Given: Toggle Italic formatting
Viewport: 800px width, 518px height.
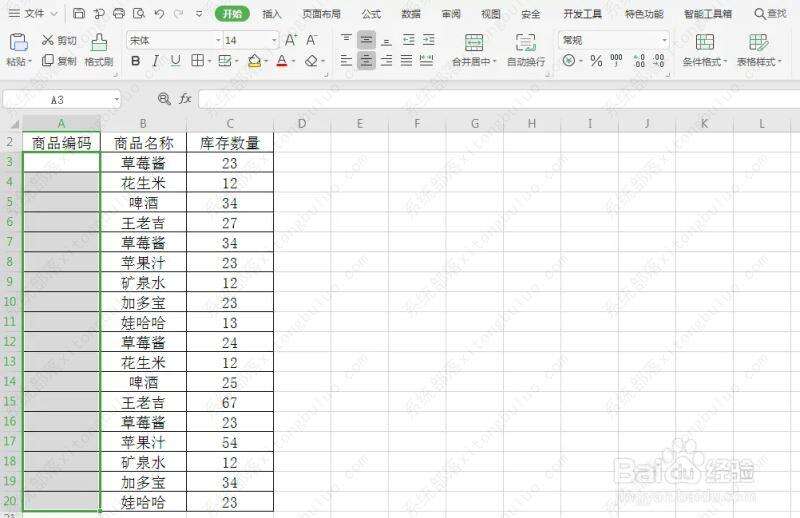Looking at the screenshot, I should click(x=155, y=61).
